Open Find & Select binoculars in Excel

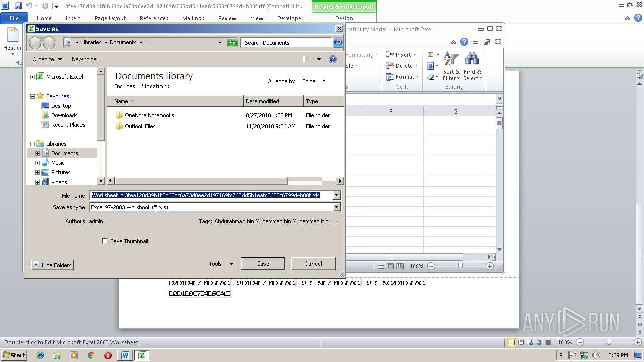click(472, 66)
